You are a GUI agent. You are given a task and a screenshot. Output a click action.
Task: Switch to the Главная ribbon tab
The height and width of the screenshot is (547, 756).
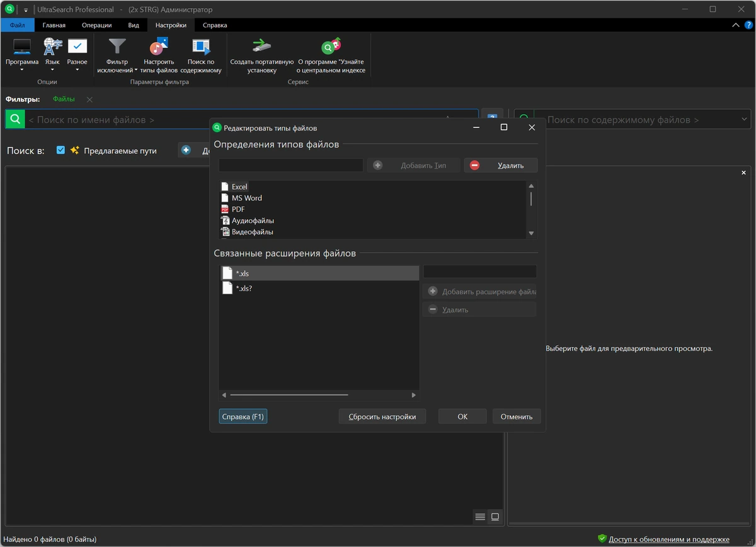[54, 25]
